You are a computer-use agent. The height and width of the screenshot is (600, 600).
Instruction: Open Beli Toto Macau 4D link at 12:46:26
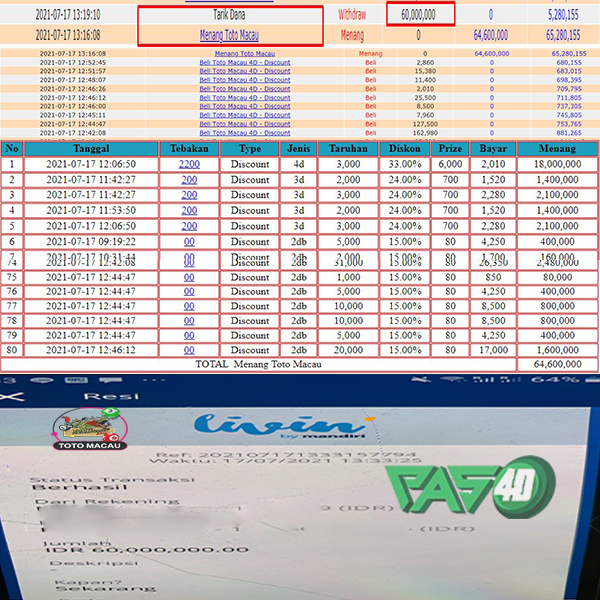pos(245,89)
